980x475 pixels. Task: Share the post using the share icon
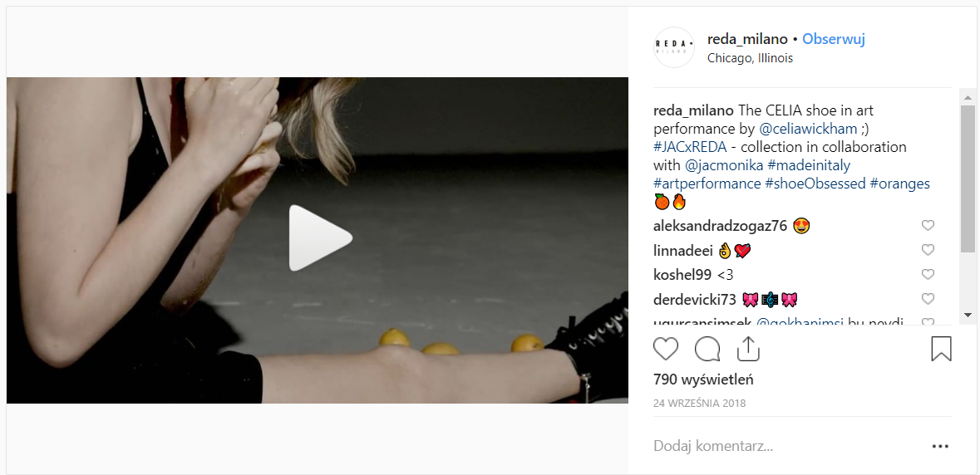click(748, 349)
